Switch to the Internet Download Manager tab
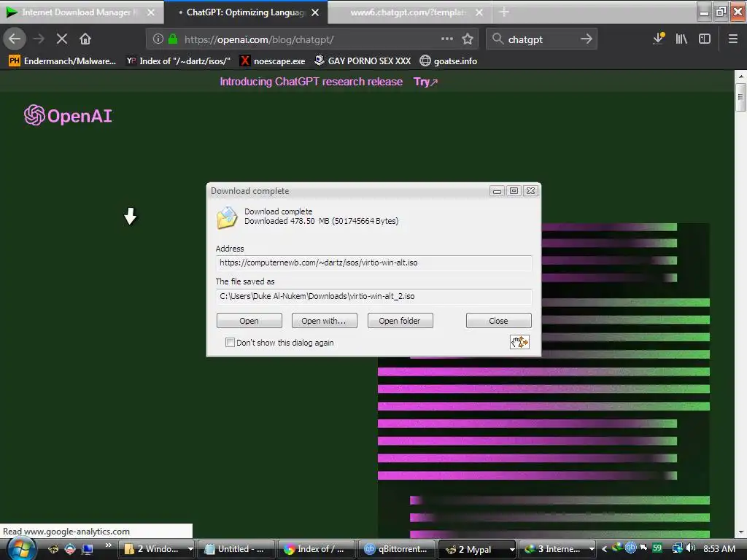The height and width of the screenshot is (560, 747). (76, 12)
